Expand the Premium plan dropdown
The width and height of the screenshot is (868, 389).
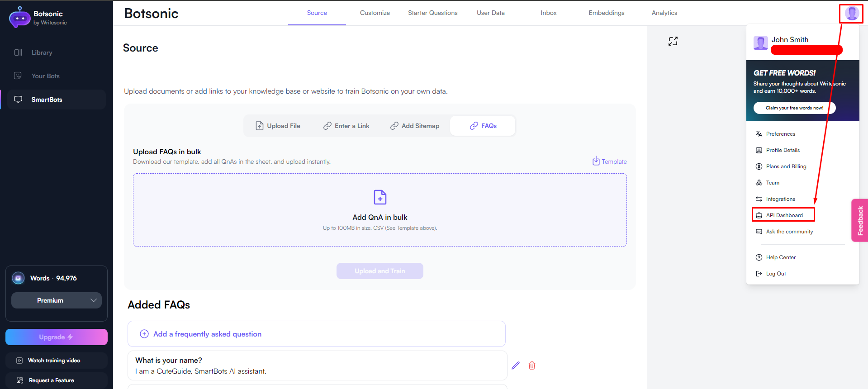(x=57, y=300)
